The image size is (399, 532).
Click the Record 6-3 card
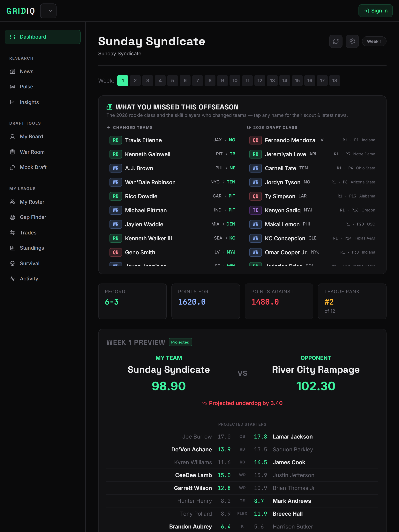pyautogui.click(x=132, y=301)
